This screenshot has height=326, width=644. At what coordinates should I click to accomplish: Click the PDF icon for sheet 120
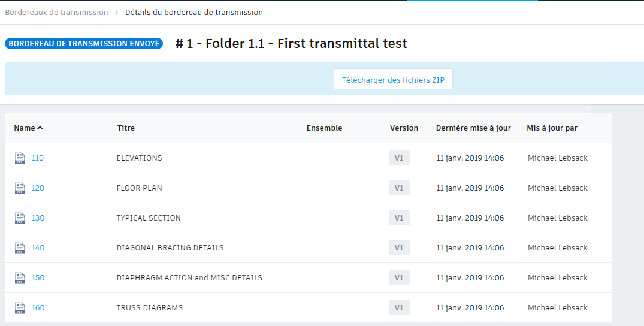click(20, 188)
